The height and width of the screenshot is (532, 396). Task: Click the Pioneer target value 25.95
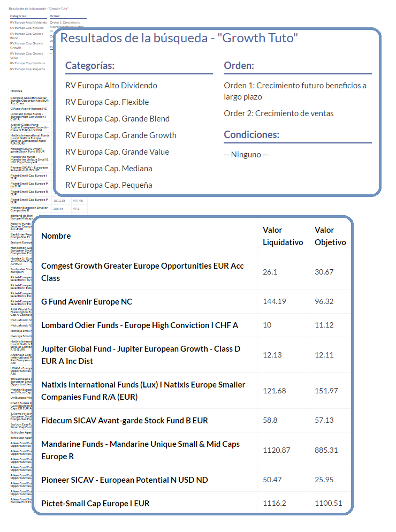[x=324, y=480]
